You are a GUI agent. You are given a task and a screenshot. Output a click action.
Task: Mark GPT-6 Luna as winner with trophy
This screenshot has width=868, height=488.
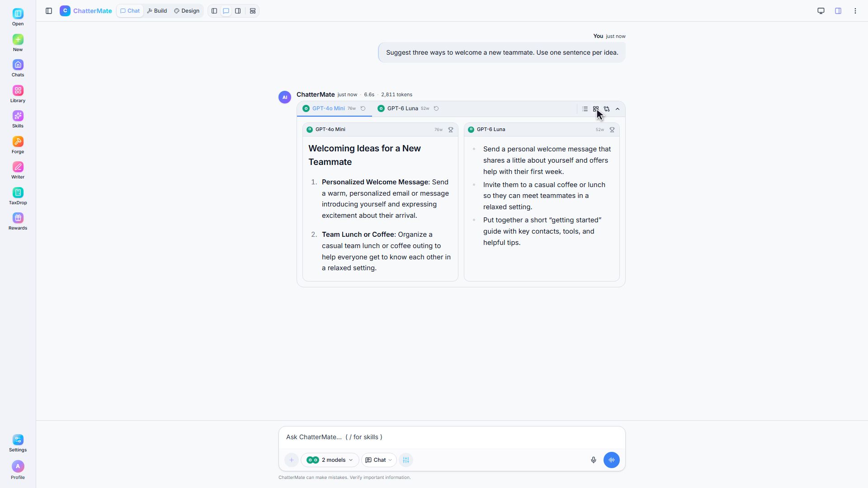(612, 130)
